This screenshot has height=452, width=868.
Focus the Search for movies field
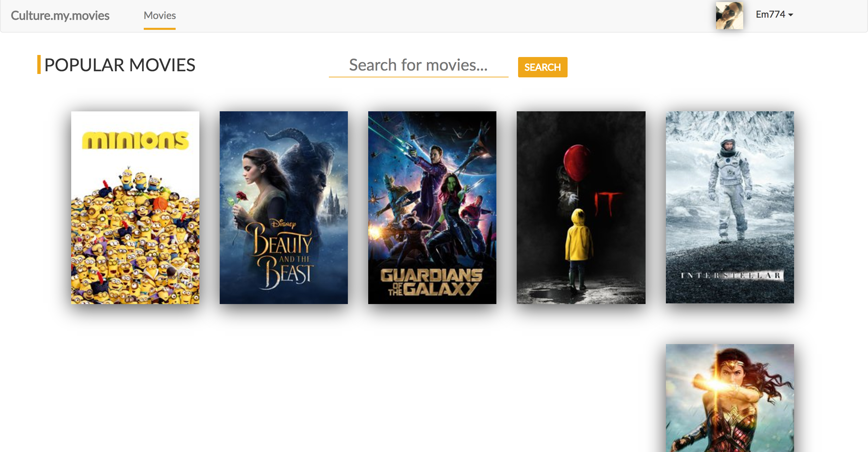click(418, 65)
